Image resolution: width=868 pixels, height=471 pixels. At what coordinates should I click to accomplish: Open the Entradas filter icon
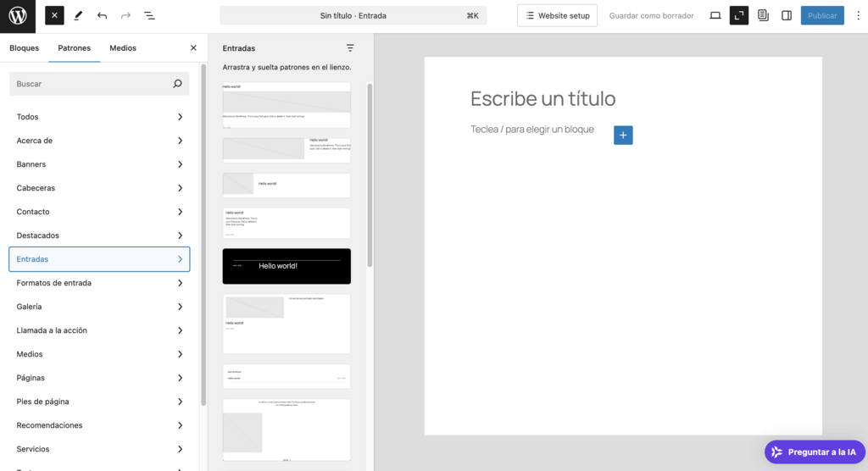(x=350, y=48)
